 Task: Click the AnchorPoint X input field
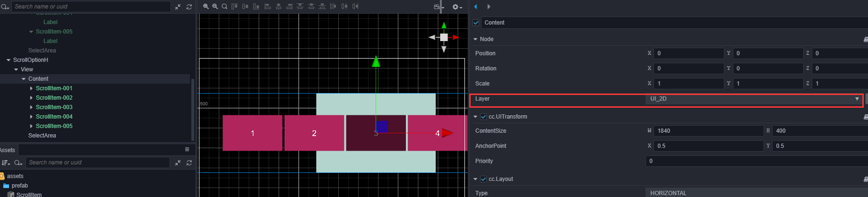point(709,146)
